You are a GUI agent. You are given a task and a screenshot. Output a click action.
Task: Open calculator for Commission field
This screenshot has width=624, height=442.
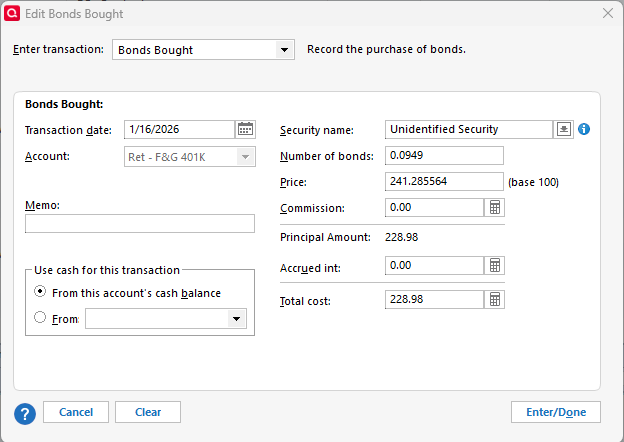tap(495, 208)
